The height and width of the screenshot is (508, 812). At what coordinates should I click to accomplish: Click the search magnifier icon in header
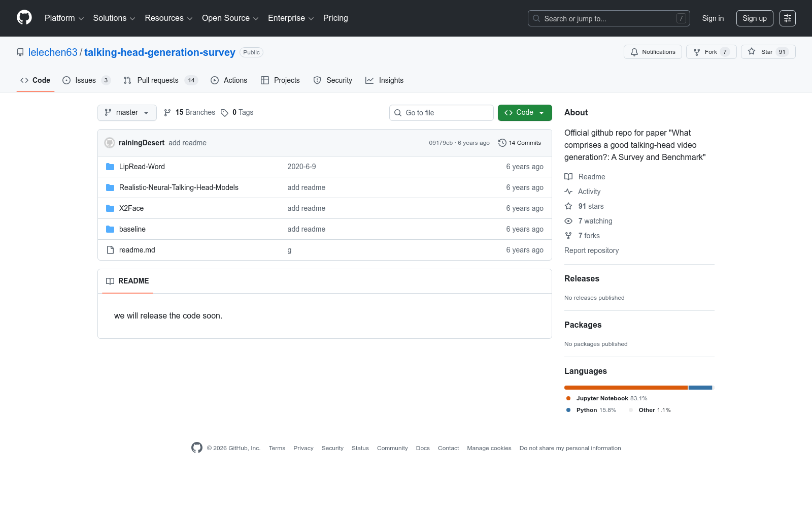(536, 18)
